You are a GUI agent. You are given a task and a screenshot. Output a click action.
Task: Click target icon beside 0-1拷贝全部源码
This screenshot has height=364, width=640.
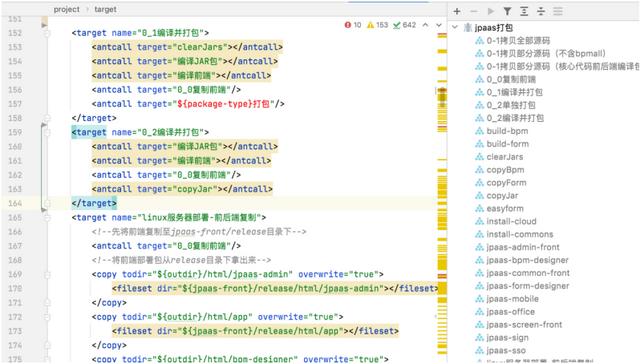(480, 40)
